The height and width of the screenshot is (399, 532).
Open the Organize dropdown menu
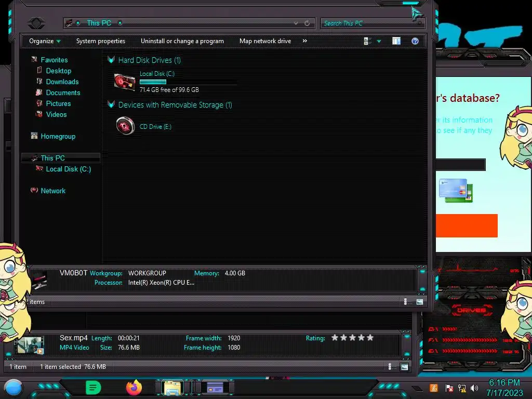coord(45,41)
